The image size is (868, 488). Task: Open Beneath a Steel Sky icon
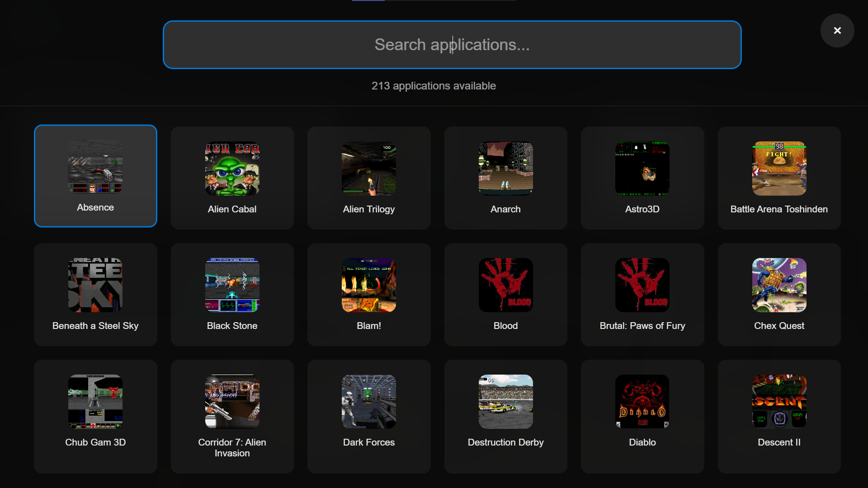click(x=95, y=285)
